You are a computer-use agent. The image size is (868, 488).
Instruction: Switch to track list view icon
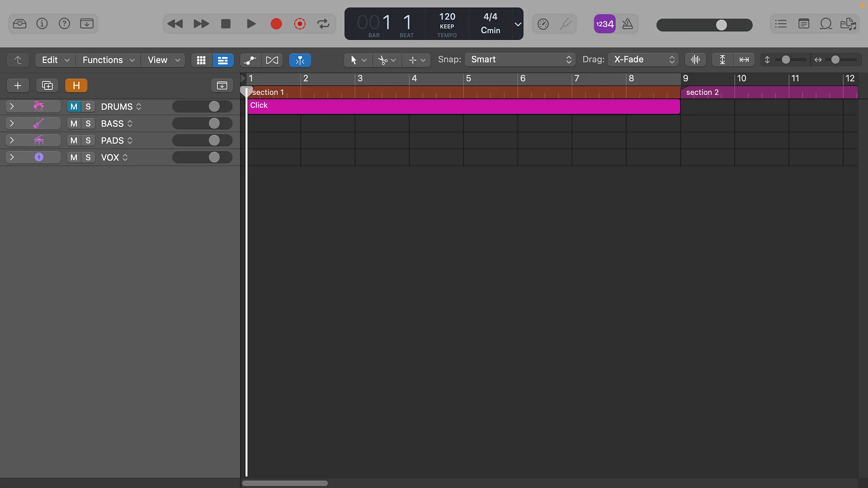[223, 60]
